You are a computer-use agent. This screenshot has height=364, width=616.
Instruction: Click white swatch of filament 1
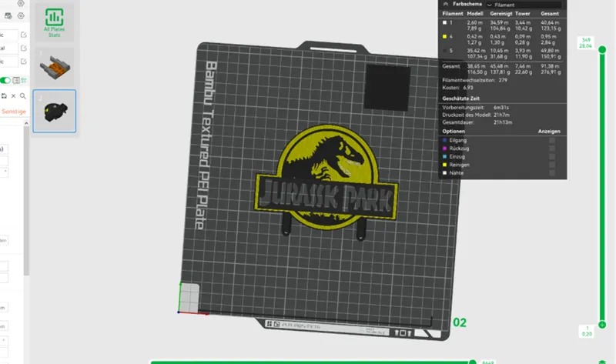pos(445,23)
